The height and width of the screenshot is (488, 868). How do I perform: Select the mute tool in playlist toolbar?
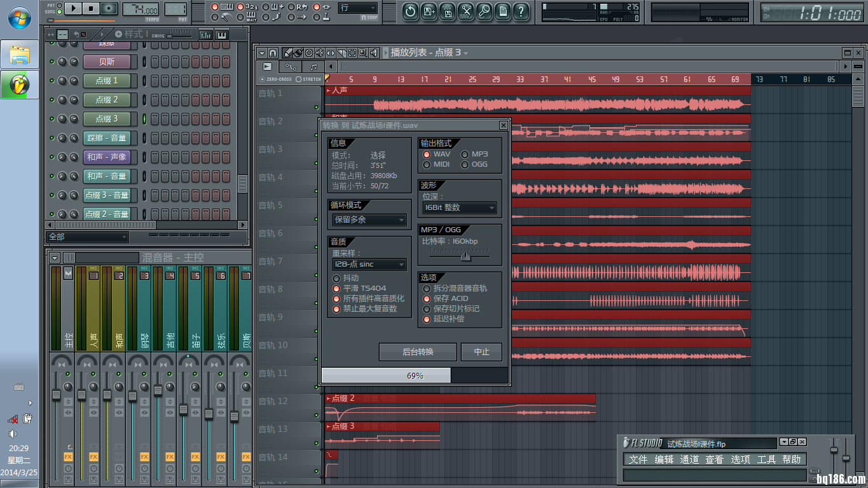click(320, 53)
